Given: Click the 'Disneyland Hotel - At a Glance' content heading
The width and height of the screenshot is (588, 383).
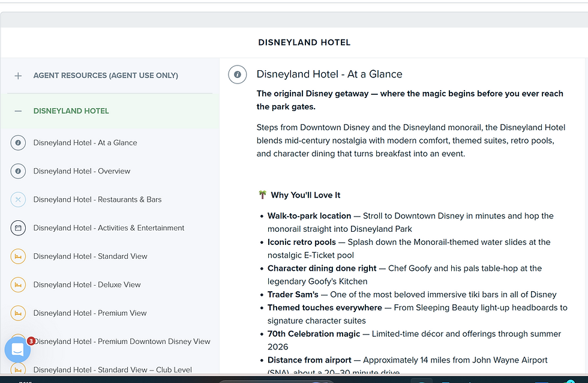Looking at the screenshot, I should pyautogui.click(x=329, y=74).
